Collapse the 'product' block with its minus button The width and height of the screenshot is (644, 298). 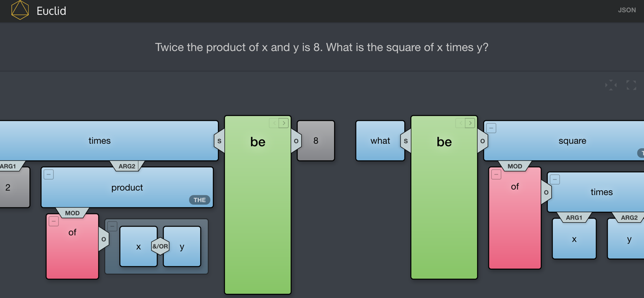pos(49,175)
